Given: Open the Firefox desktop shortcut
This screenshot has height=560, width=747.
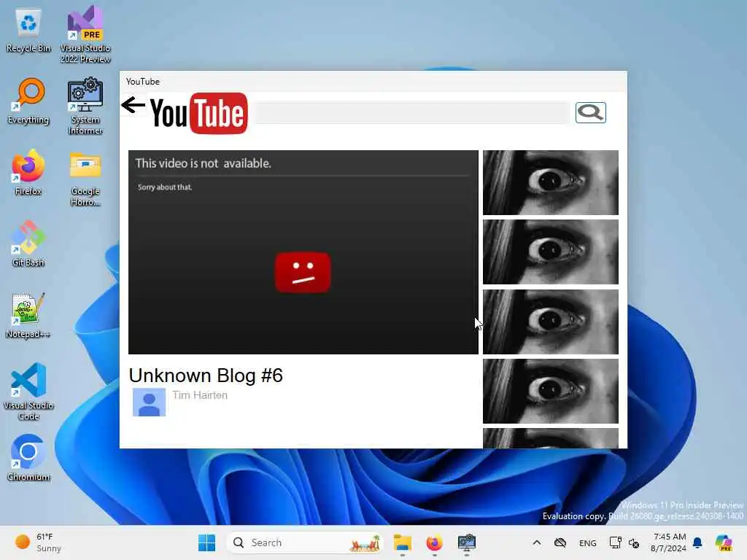Looking at the screenshot, I should (x=28, y=174).
